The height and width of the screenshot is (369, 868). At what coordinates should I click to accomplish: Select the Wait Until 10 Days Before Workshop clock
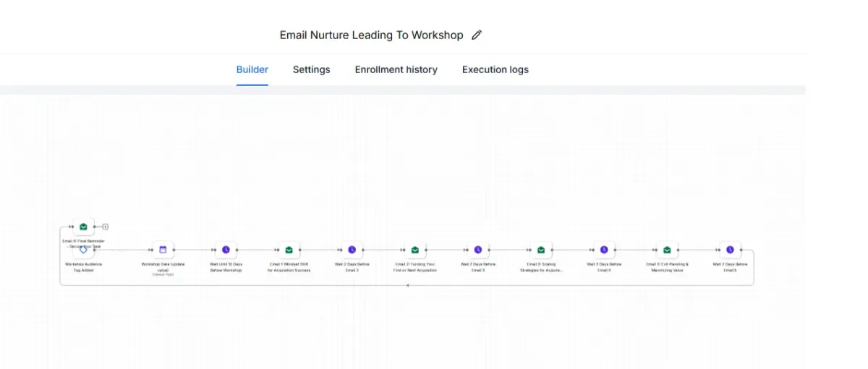pyautogui.click(x=226, y=250)
